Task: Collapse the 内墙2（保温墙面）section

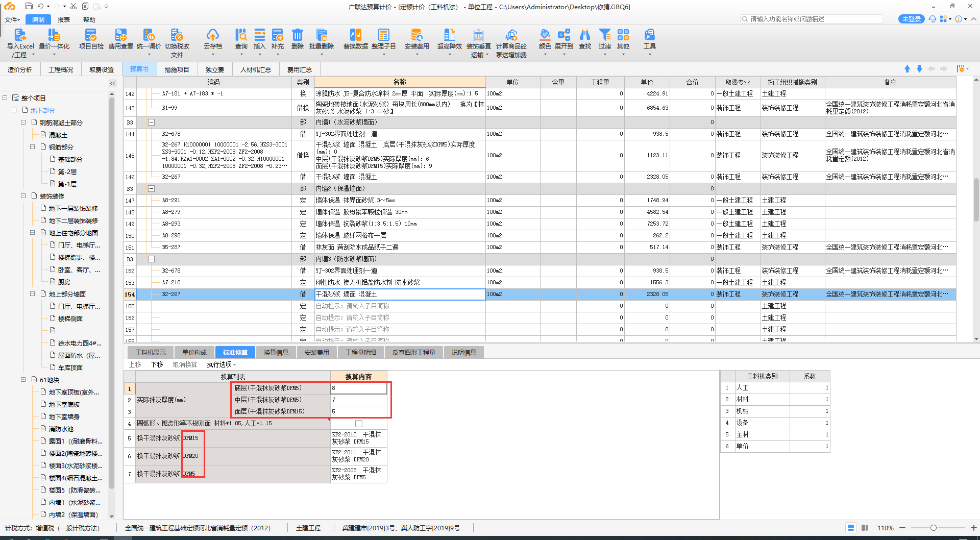Action: click(152, 189)
